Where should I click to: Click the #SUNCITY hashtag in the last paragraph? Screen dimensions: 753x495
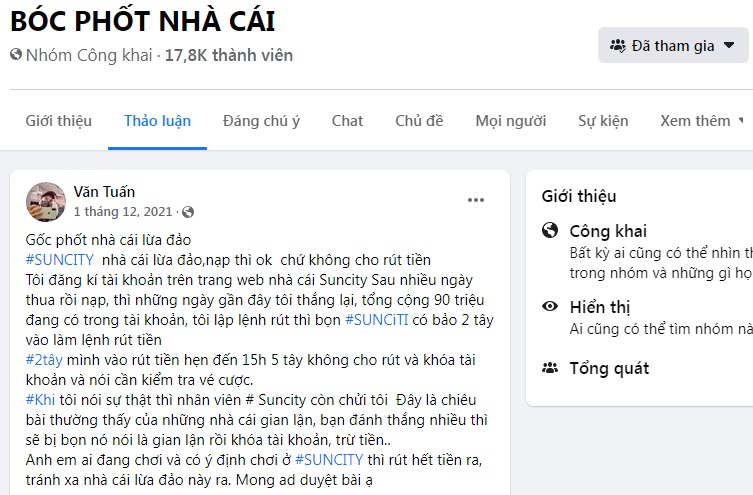tap(329, 460)
